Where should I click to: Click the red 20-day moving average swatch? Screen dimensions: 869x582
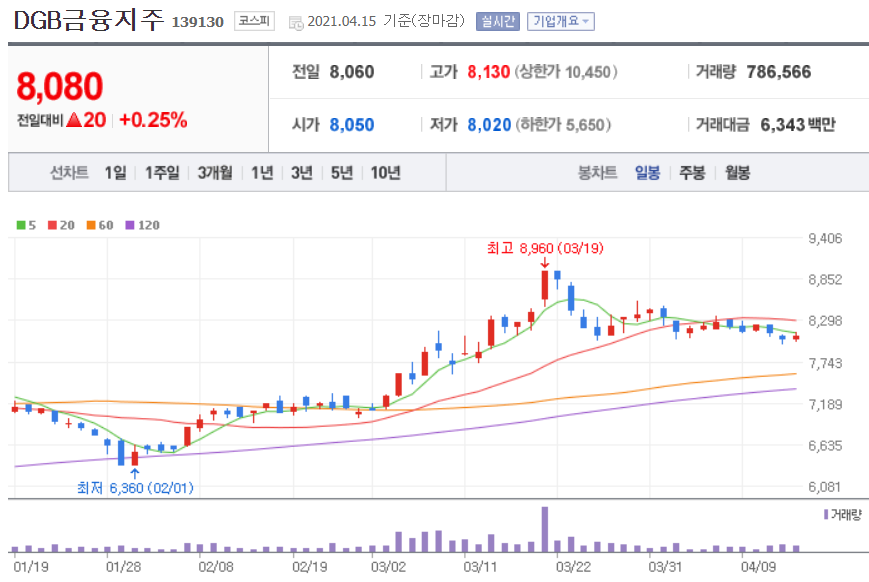53,225
